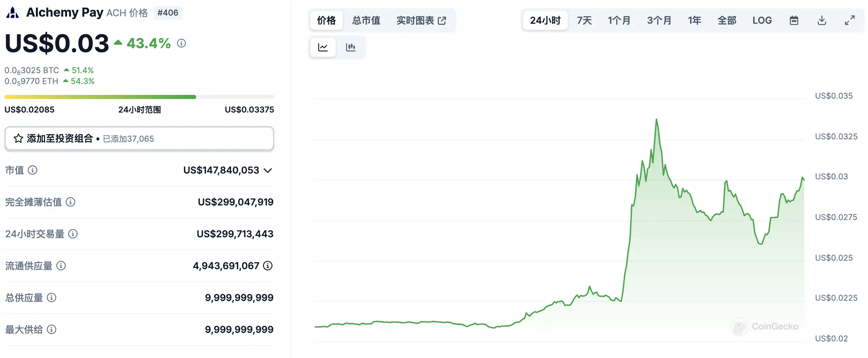Show info for 完全摊薄估值
The image size is (868, 358).
click(x=70, y=202)
